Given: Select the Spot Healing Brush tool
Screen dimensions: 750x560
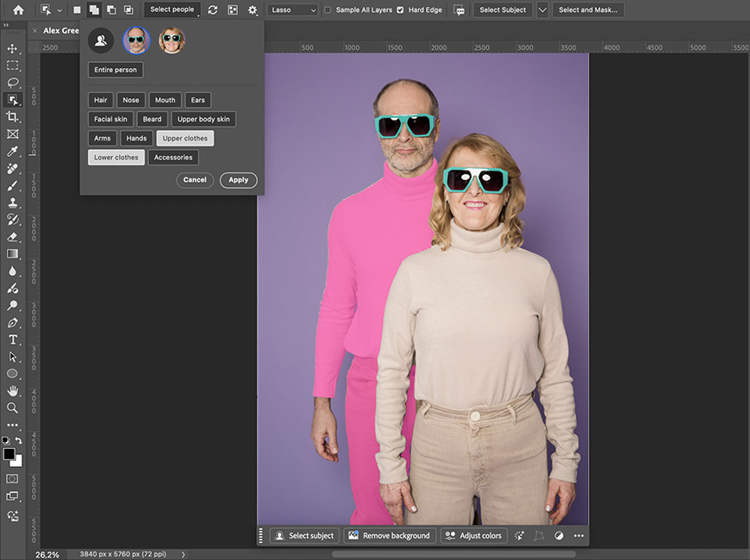Looking at the screenshot, I should click(12, 168).
